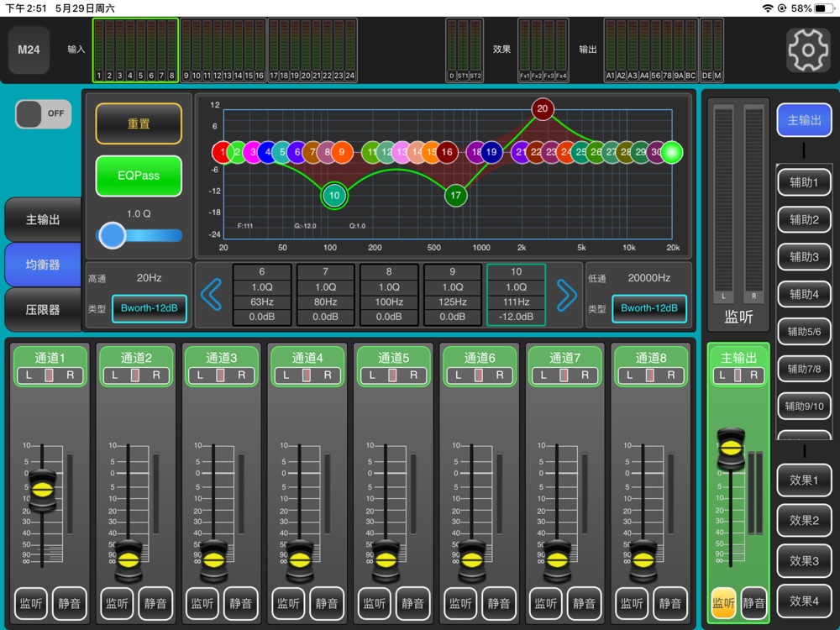Select input channels 9-16 meter group
Viewport: 840px width, 630px height.
(x=223, y=50)
